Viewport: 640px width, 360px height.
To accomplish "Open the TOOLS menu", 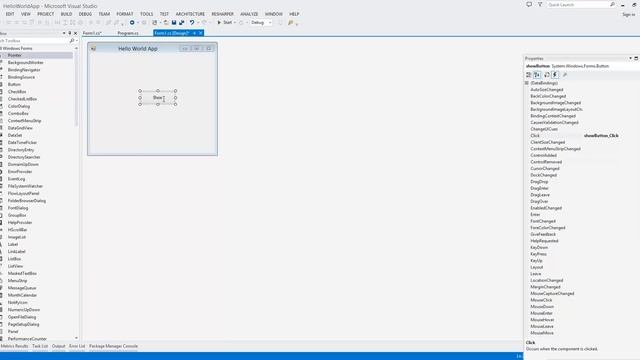I will (x=147, y=14).
